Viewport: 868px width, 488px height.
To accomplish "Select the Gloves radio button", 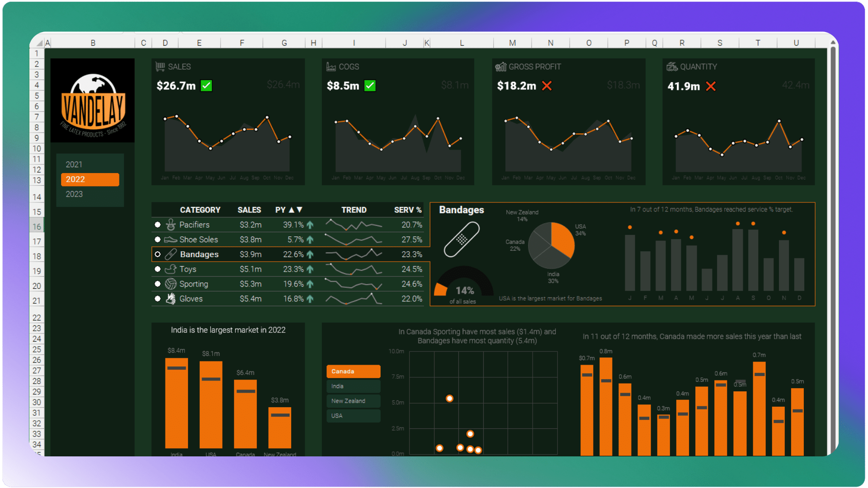I will pyautogui.click(x=157, y=299).
